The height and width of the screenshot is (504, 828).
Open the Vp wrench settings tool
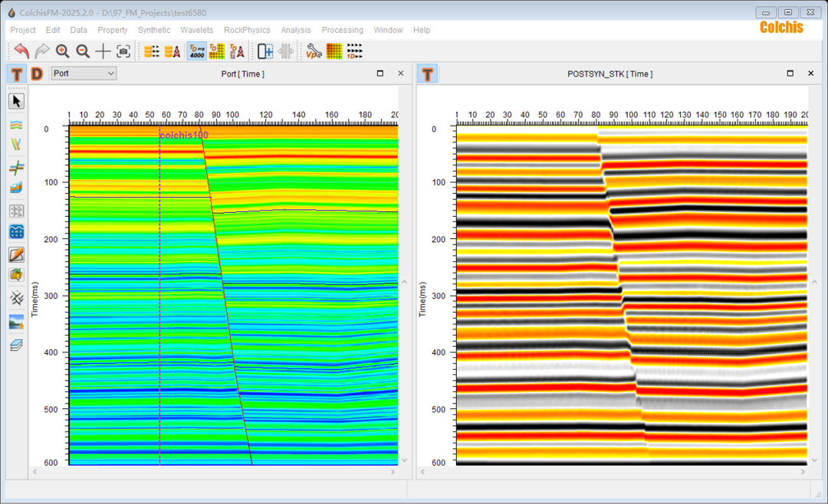[x=314, y=51]
